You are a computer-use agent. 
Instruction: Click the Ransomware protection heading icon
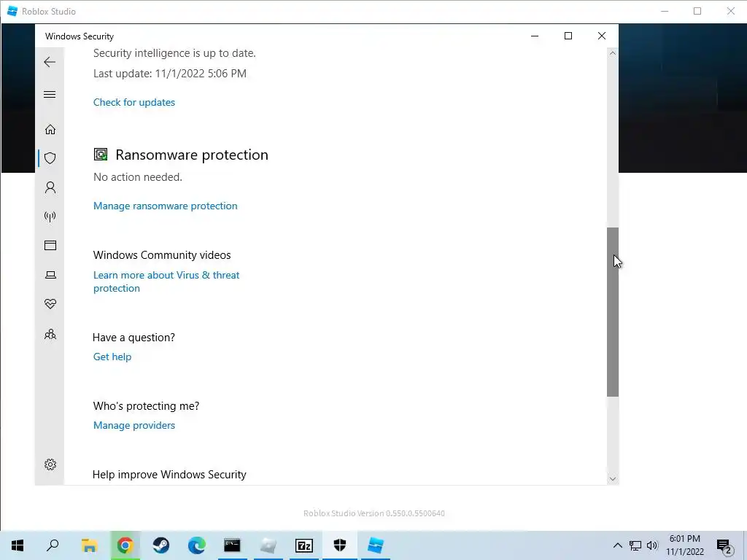pyautogui.click(x=101, y=155)
